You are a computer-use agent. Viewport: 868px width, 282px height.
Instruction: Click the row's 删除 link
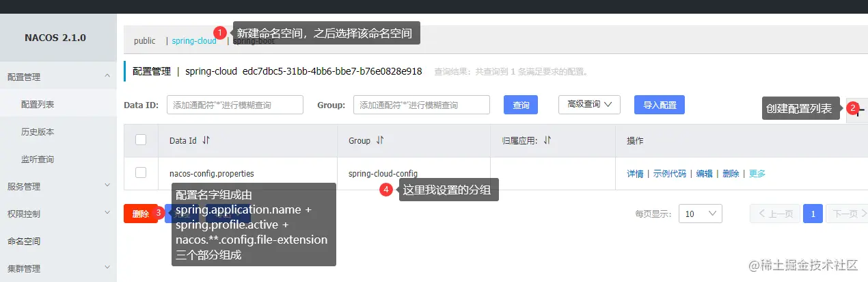click(x=731, y=174)
